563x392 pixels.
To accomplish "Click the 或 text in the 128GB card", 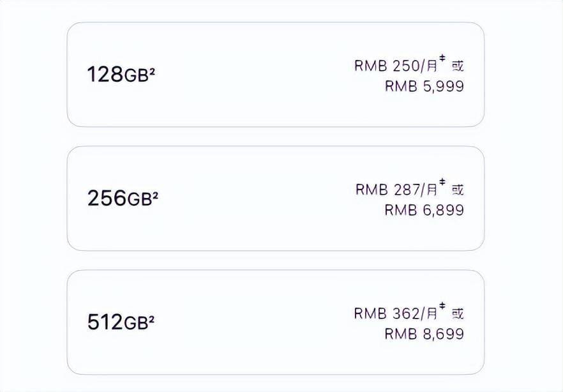I will (x=458, y=66).
